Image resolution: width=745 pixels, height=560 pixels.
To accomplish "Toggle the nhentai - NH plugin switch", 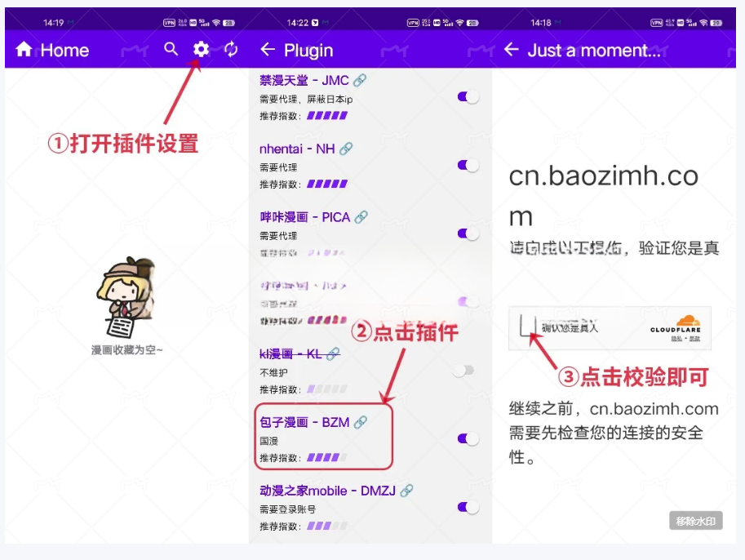I will pyautogui.click(x=468, y=166).
